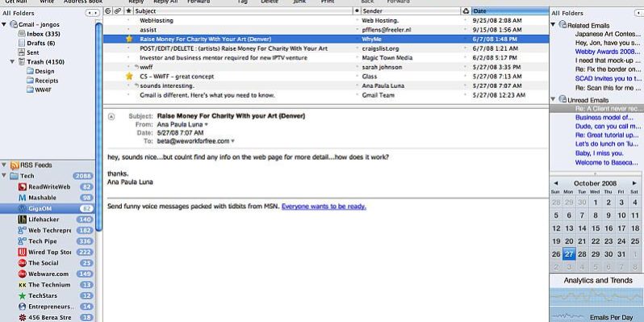Click the junk status recycle column header
The image size is (644, 322).
(466, 11)
